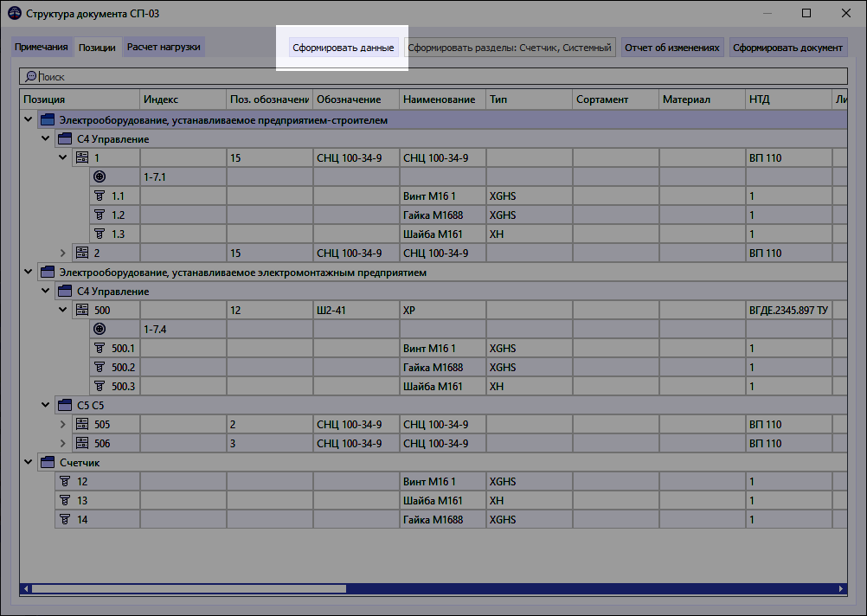
Task: Click the screw icon on row 500.3 Шайба М161
Action: click(100, 386)
